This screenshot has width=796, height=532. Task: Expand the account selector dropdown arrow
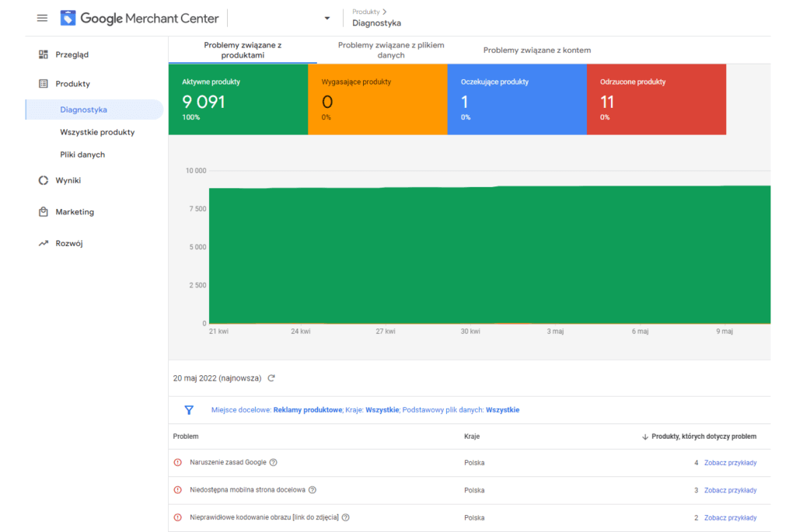(x=326, y=19)
